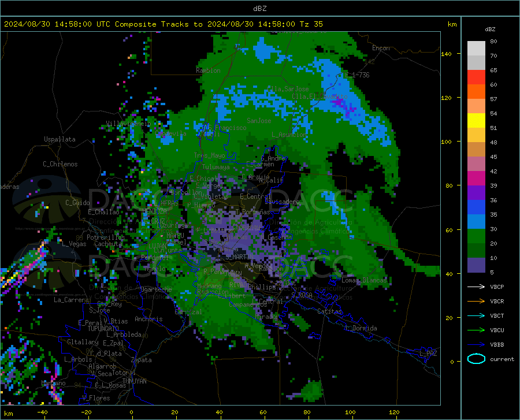Click the 35 dBZ light blue swatch

[476, 222]
